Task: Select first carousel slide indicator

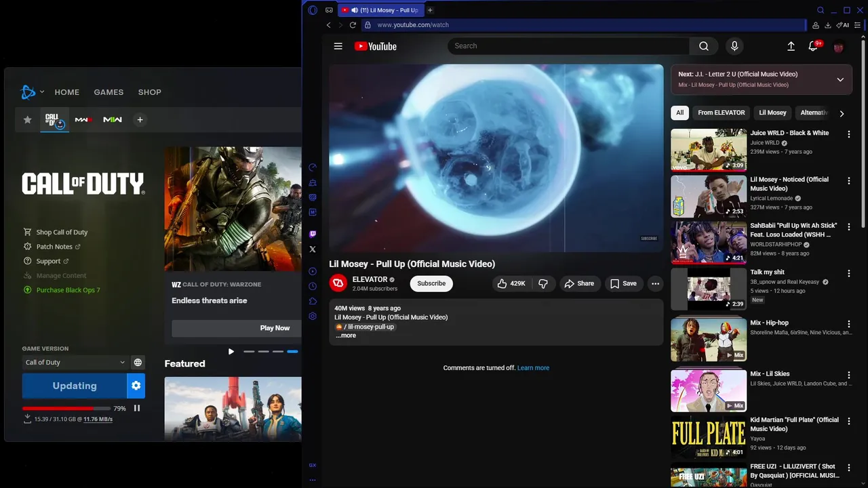Action: (x=249, y=351)
